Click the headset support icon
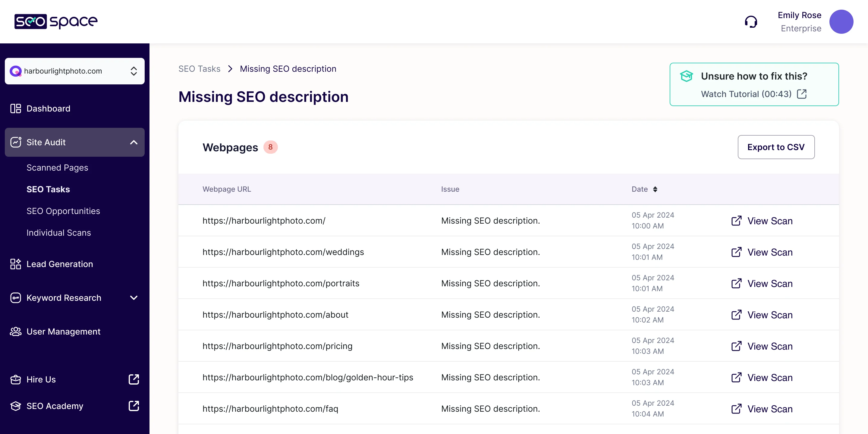Viewport: 868px width, 434px height. point(751,22)
